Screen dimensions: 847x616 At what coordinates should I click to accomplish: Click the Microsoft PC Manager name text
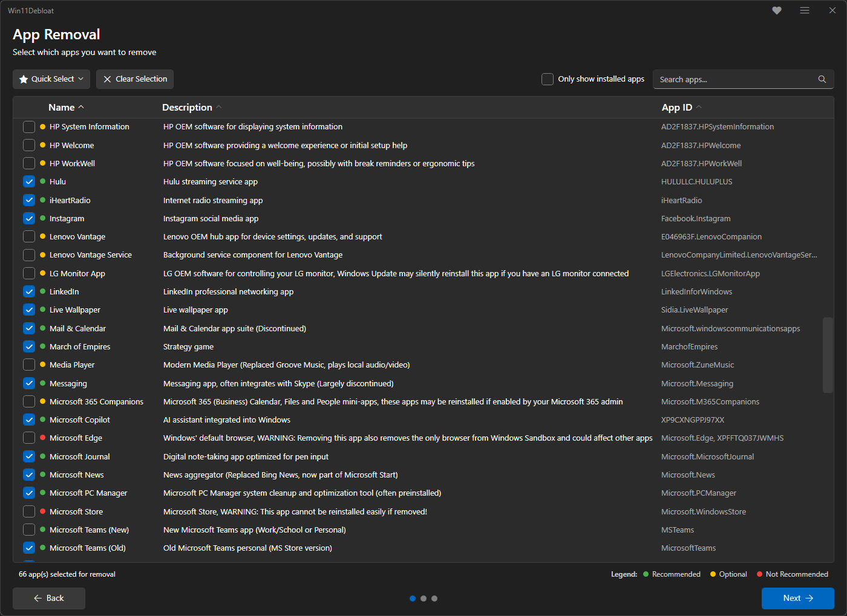tap(88, 493)
